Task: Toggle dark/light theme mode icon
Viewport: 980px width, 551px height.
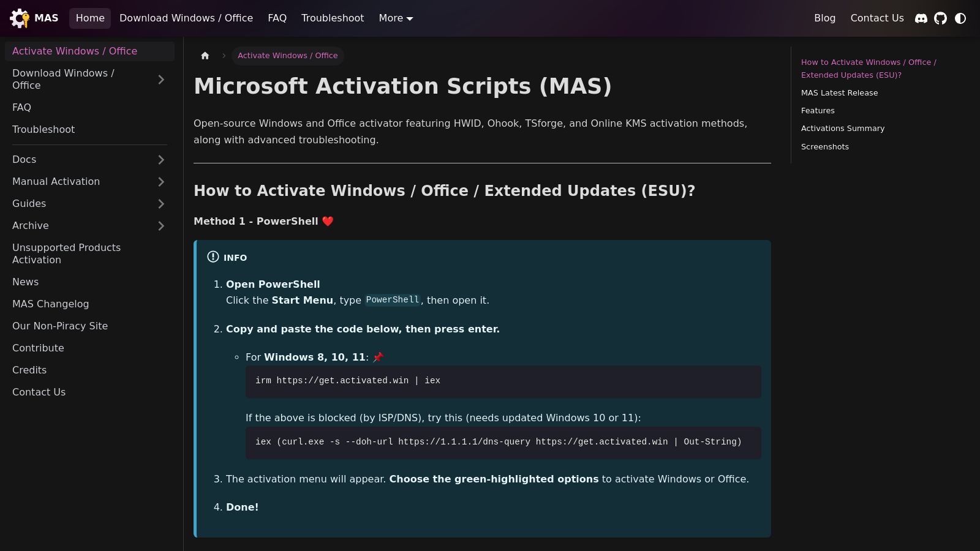Action: 960,18
